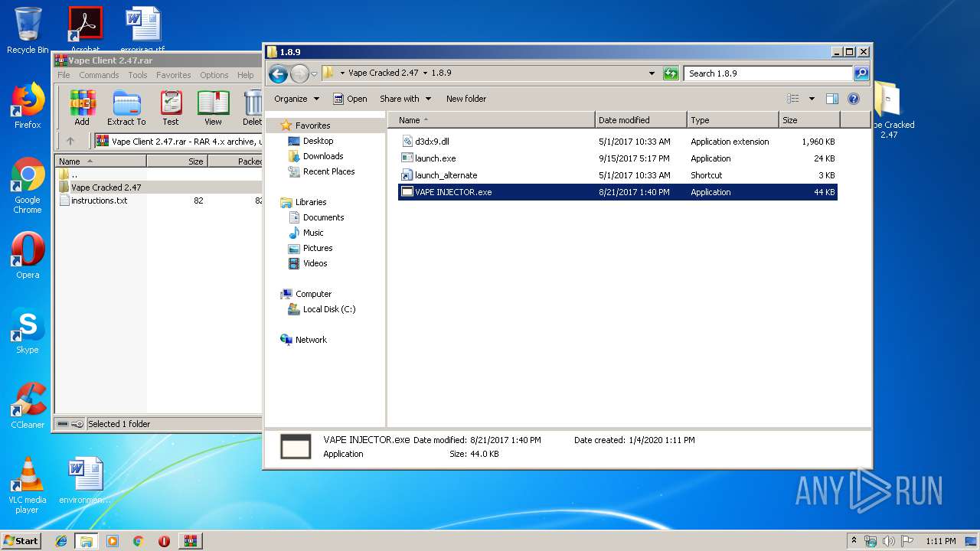
Task: Open the Recycle Bin desktop icon
Action: [x=28, y=31]
